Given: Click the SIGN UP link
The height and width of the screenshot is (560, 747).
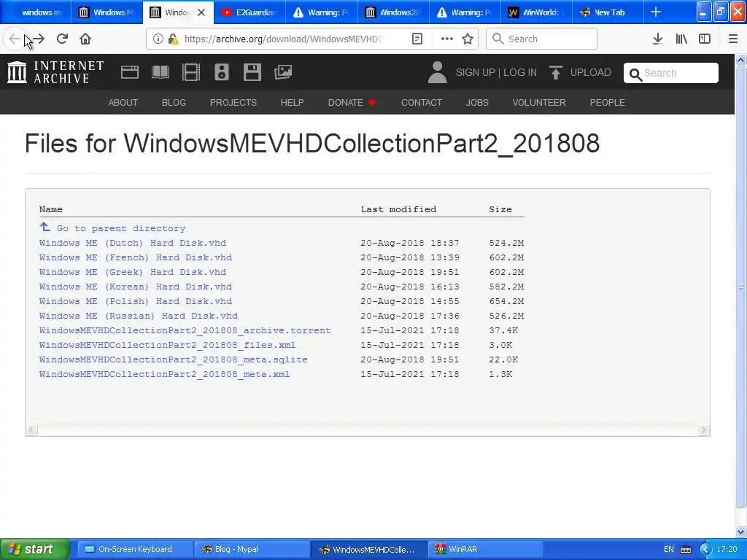Looking at the screenshot, I should [x=476, y=72].
